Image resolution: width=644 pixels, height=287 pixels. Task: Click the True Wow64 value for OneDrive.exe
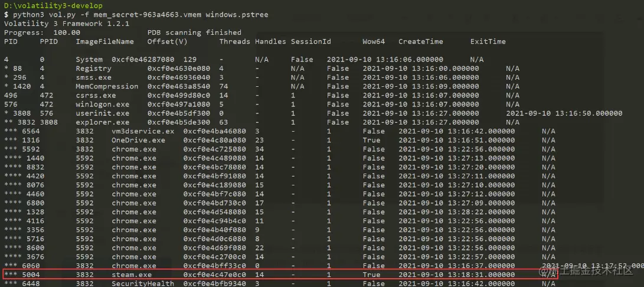(371, 140)
